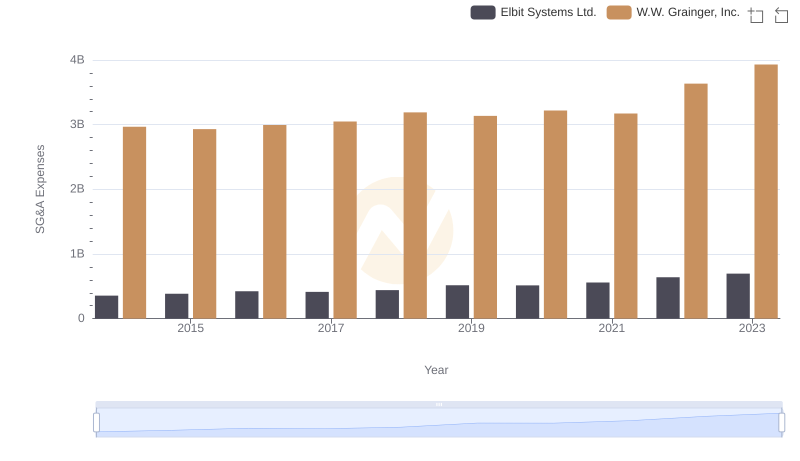
Task: Click the zoom reset restore icon
Action: (x=781, y=15)
